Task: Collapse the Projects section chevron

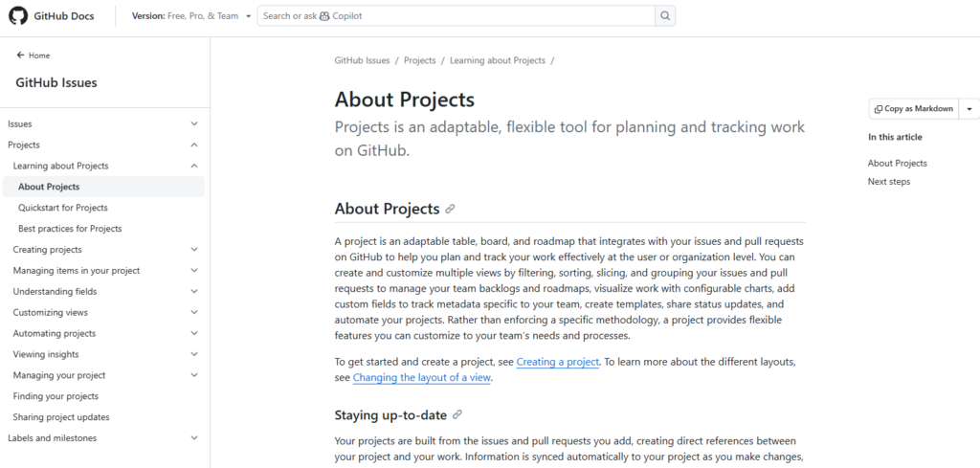Action: point(194,145)
